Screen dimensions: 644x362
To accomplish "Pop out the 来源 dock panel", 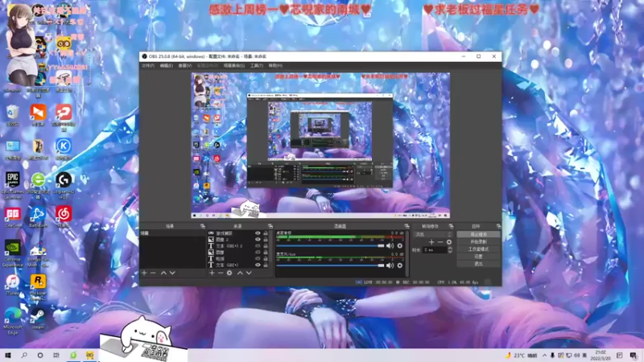I will pyautogui.click(x=270, y=226).
